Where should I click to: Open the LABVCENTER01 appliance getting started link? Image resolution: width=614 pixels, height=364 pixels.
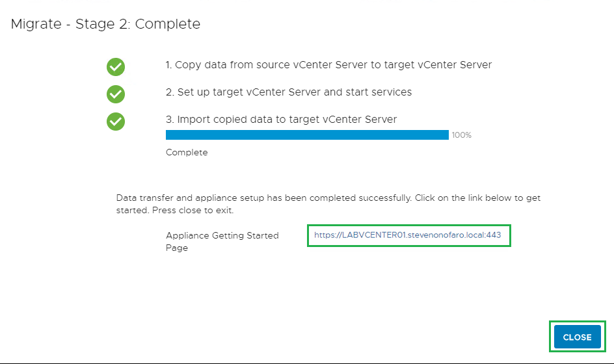click(407, 235)
